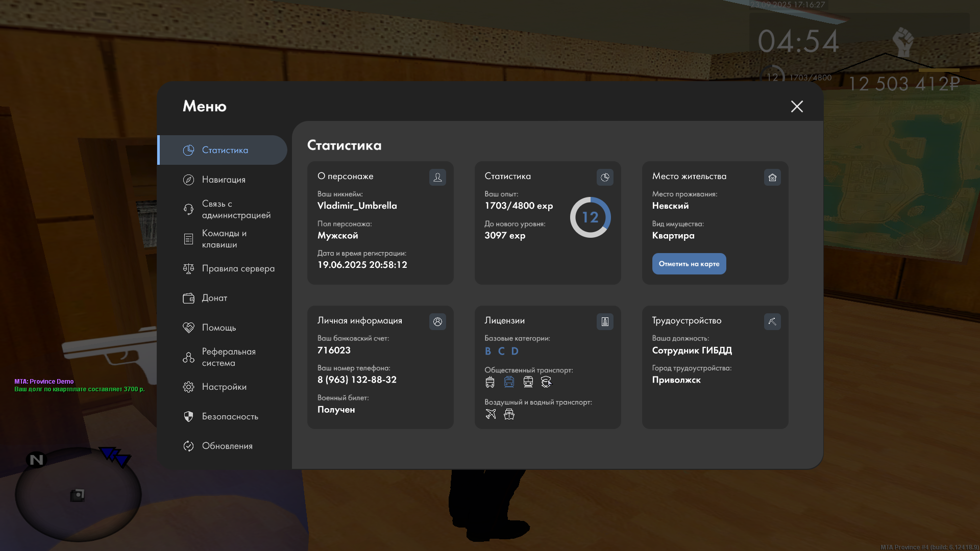The width and height of the screenshot is (980, 551).
Task: Open Связь с администрацией section
Action: click(x=236, y=209)
